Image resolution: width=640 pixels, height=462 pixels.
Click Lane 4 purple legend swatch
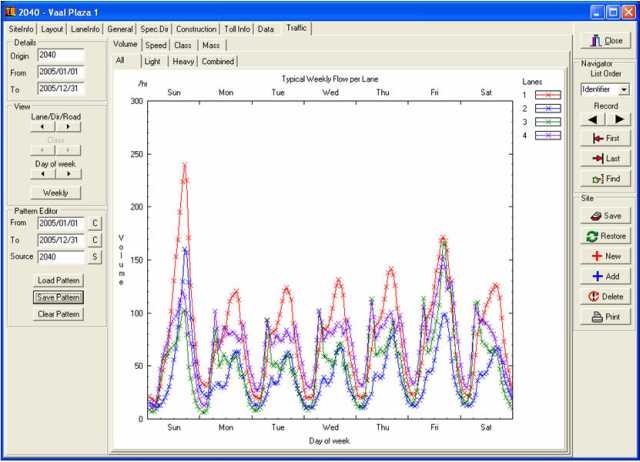(x=548, y=135)
